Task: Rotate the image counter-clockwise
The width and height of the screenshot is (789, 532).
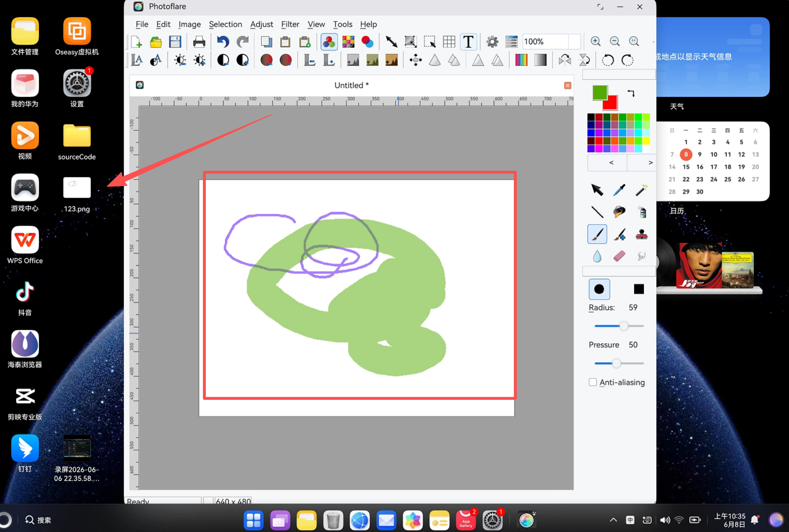Action: point(608,60)
